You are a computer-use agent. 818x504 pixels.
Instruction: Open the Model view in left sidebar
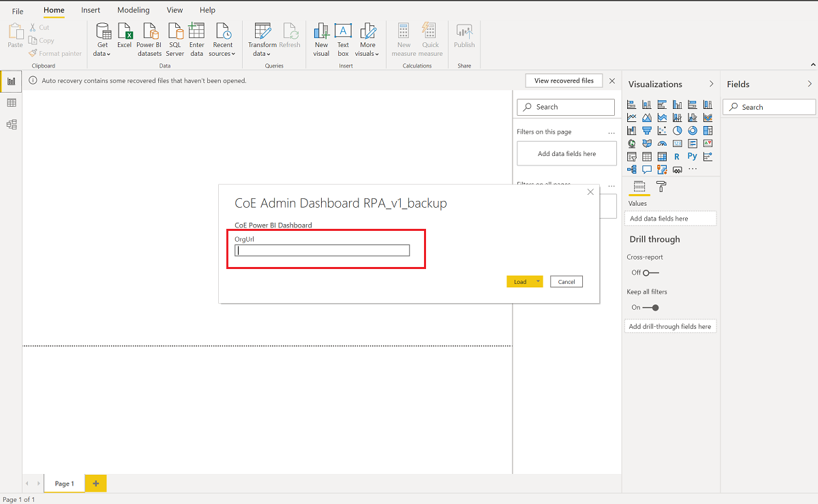(x=11, y=125)
